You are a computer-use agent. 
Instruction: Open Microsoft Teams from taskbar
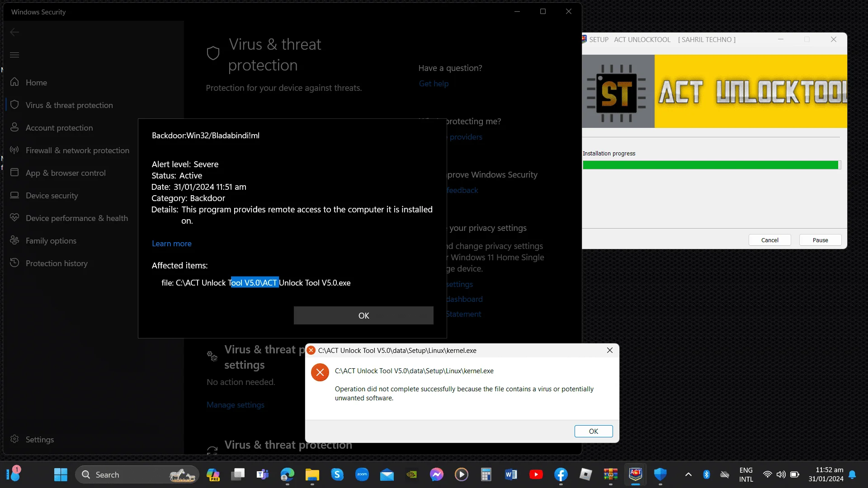[263, 474]
